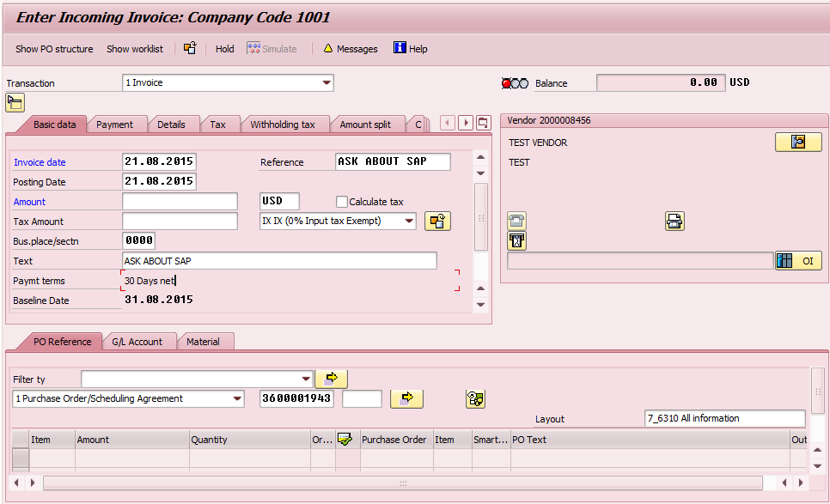
Task: Click the tax details icon next to tax dropdown
Action: click(437, 221)
